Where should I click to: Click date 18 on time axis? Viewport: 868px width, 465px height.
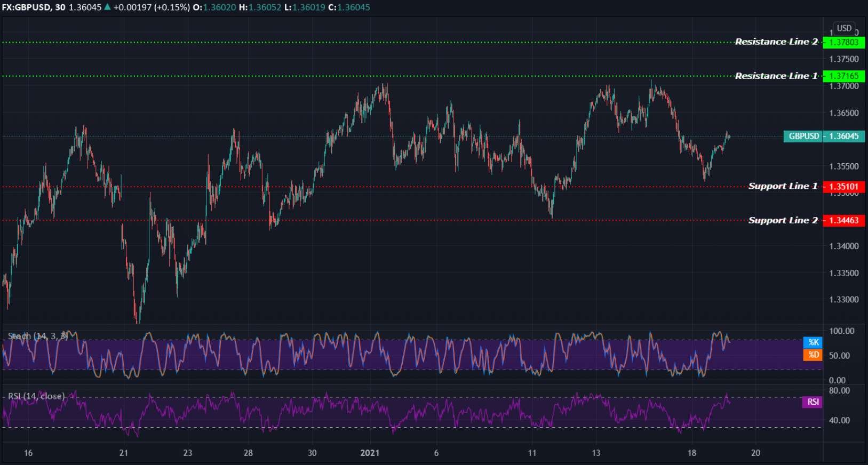coord(692,453)
